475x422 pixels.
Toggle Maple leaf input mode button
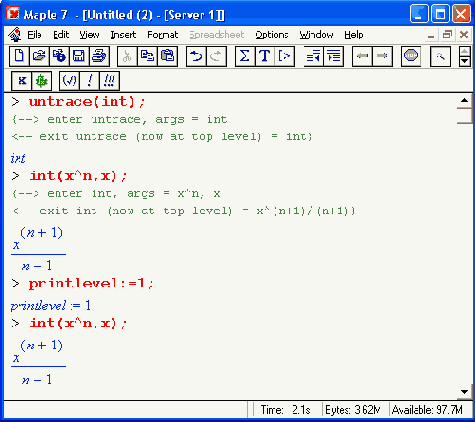tap(42, 81)
